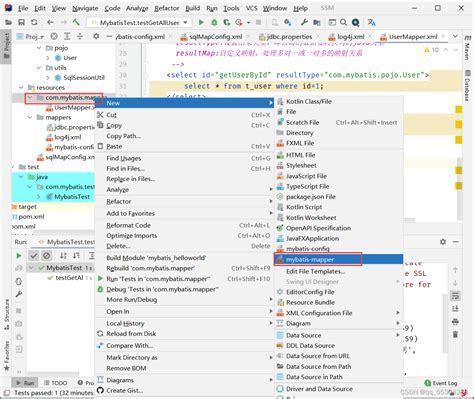Open the Event Log panel
This screenshot has width=474, height=399.
[x=441, y=383]
